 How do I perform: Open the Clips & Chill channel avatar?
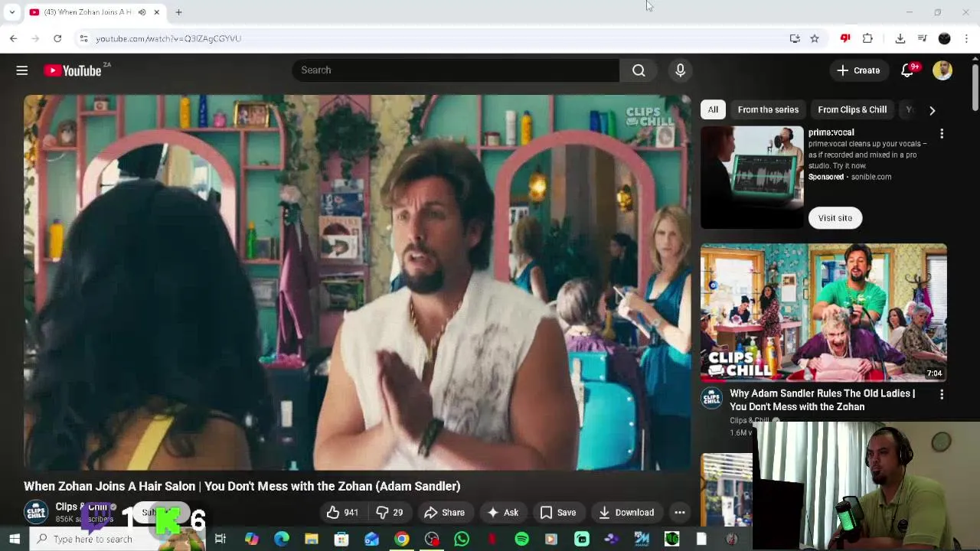pos(36,512)
